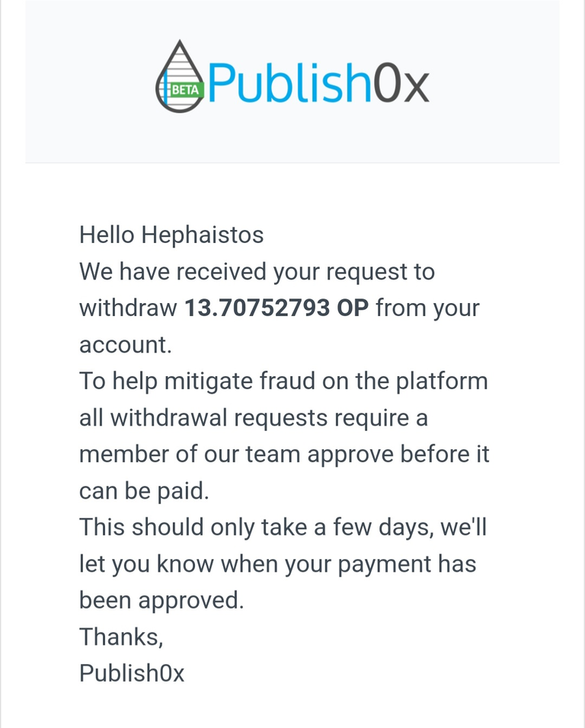Viewport: 585px width, 728px height.
Task: Click the Publish0x signature at bottom
Action: [x=132, y=673]
